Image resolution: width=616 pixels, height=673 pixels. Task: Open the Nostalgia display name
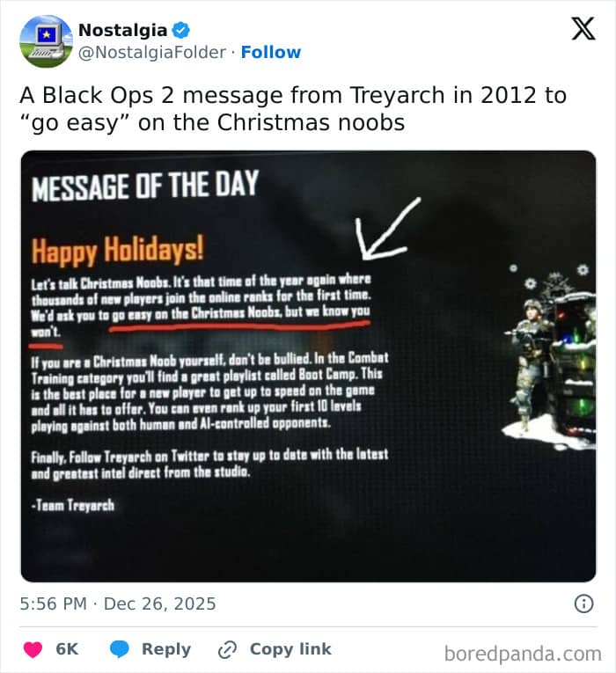[123, 31]
